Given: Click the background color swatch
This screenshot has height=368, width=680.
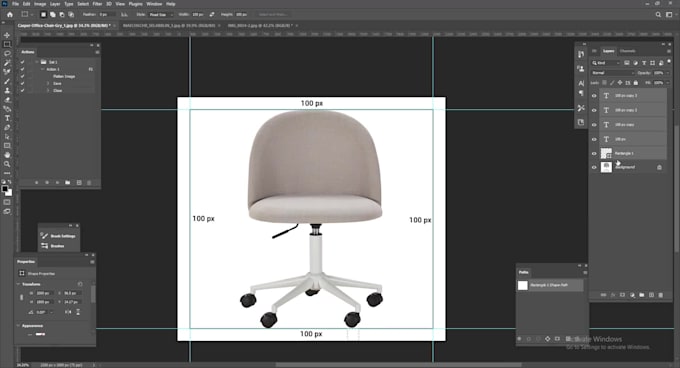Looking at the screenshot, I should (9, 193).
